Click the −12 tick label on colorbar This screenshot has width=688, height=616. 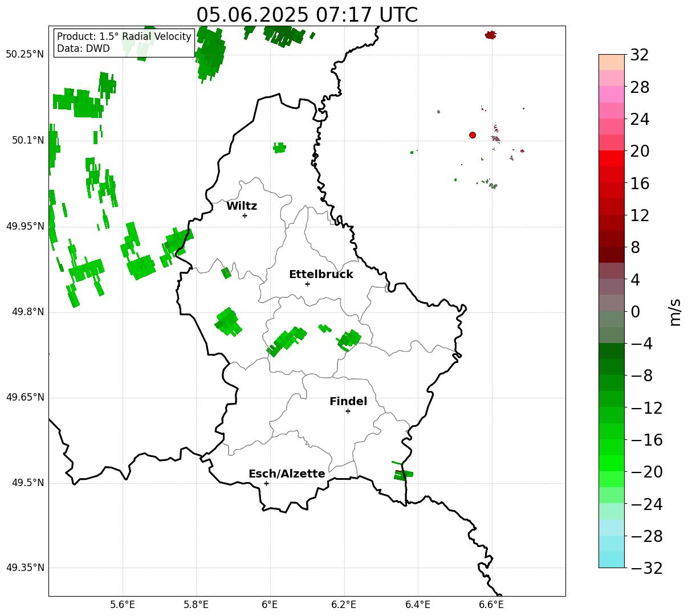(x=646, y=408)
